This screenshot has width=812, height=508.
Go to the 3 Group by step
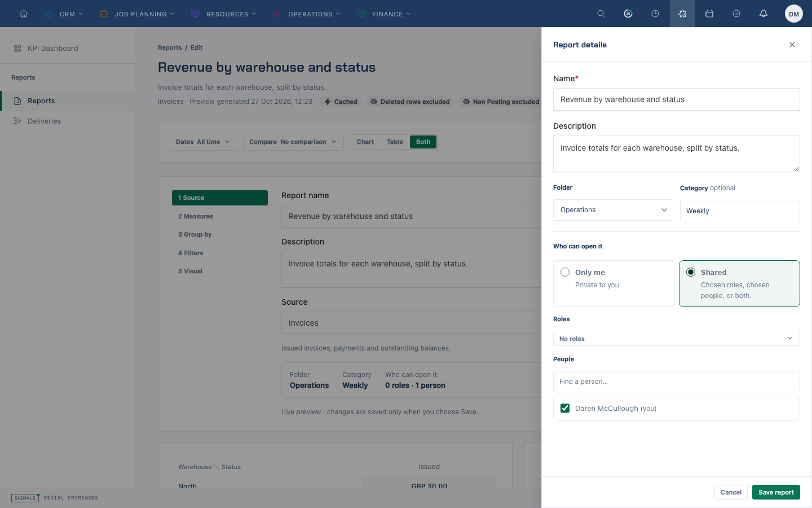[220, 234]
